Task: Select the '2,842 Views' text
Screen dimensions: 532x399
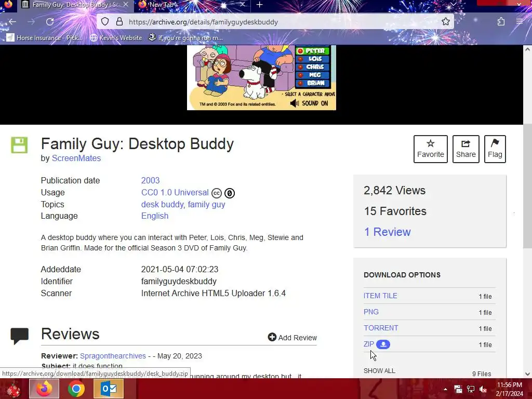Action: [395, 190]
